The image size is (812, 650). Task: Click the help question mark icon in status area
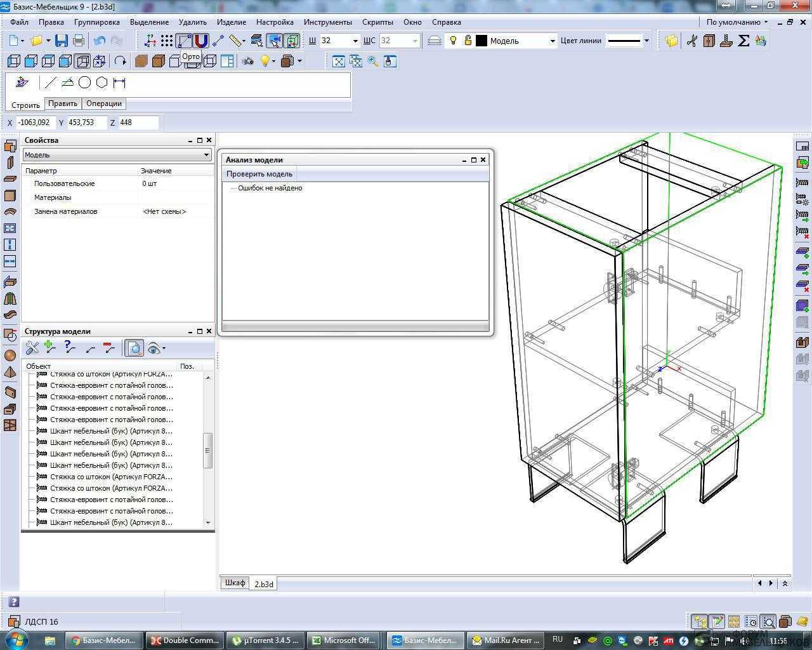(14, 602)
